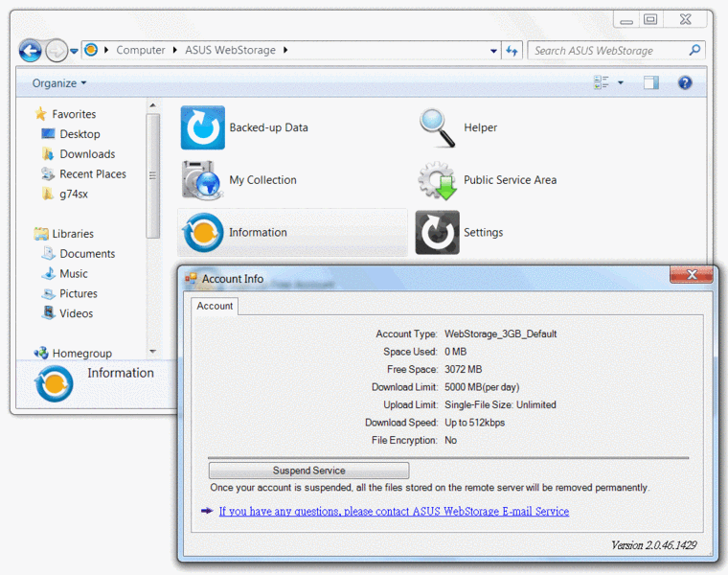Click the Up to 512kbps download speed value
The width and height of the screenshot is (728, 575).
[x=474, y=423]
